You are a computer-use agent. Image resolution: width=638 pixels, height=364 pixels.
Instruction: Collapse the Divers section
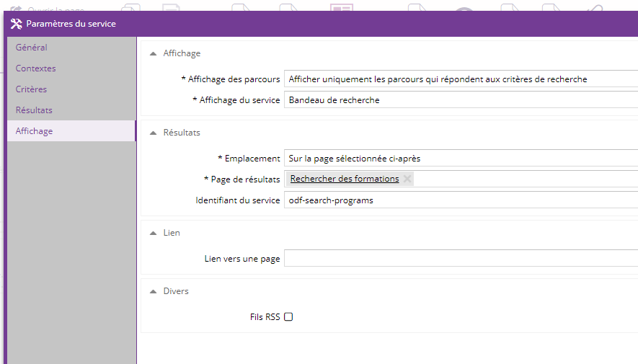pyautogui.click(x=153, y=291)
